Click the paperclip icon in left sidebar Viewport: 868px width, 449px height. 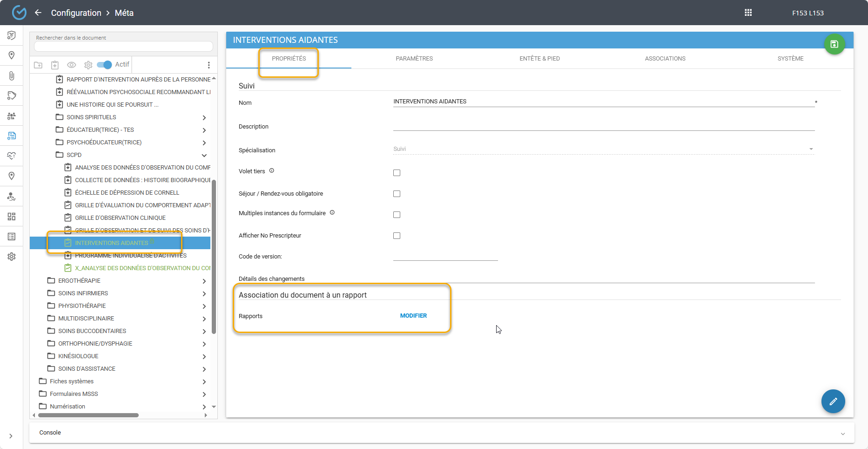[x=12, y=75]
